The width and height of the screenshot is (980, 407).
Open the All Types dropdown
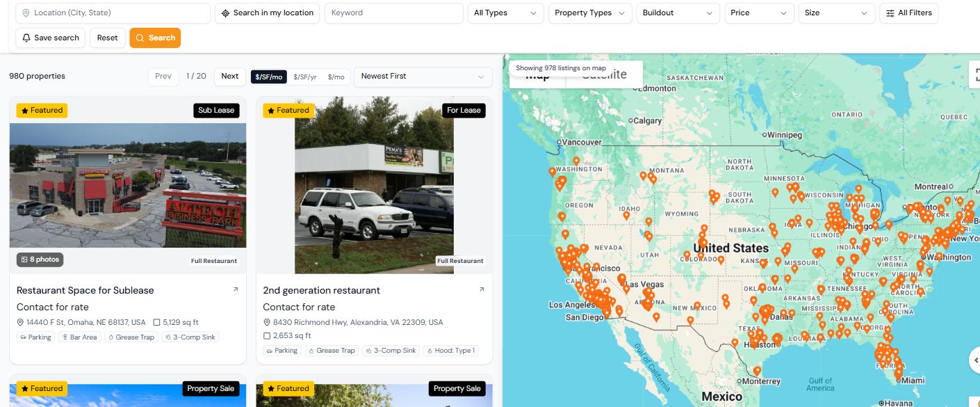tap(505, 13)
